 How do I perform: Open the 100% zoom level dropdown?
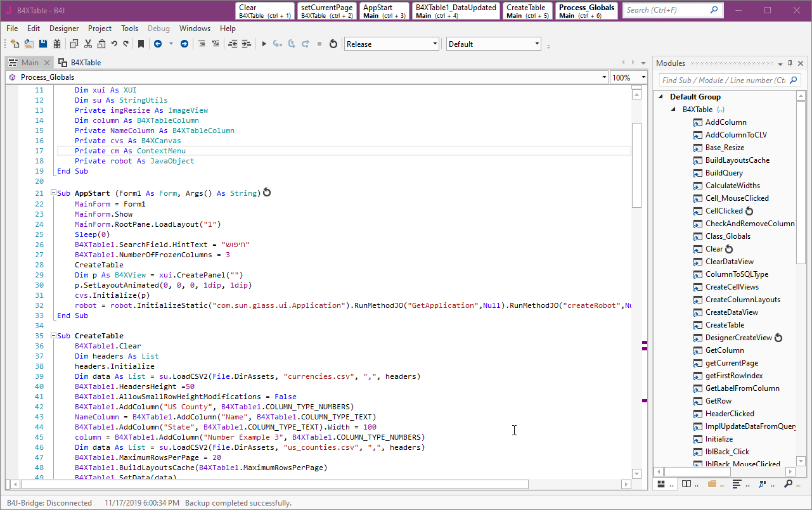(x=643, y=77)
